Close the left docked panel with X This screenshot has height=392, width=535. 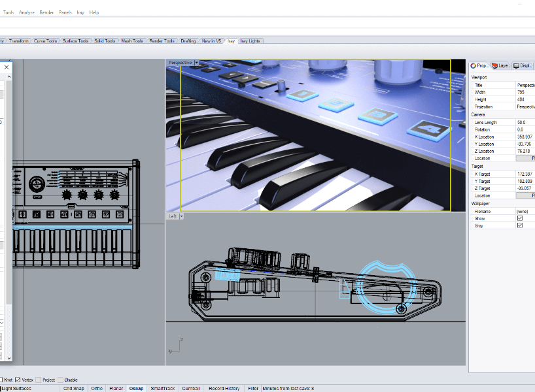(x=7, y=67)
